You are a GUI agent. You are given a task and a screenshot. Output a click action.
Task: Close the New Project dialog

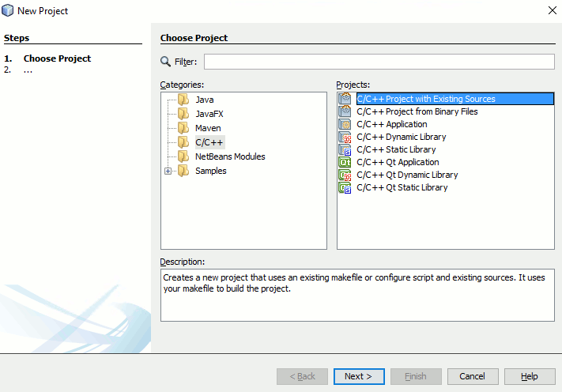tap(553, 10)
